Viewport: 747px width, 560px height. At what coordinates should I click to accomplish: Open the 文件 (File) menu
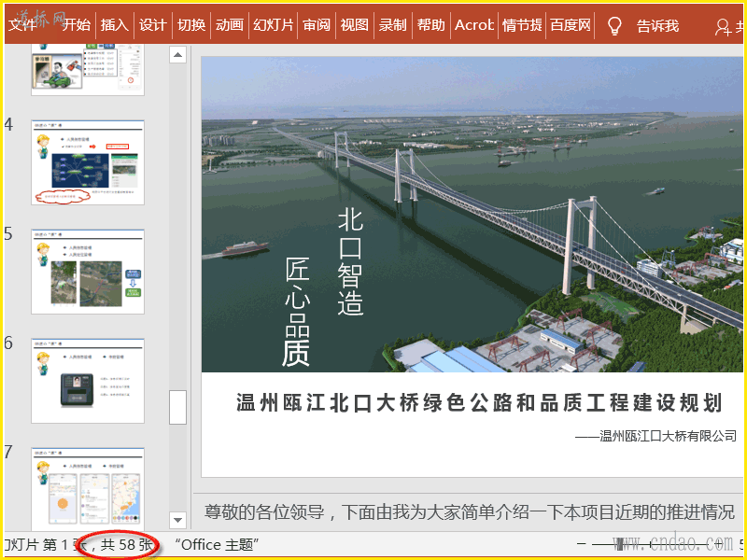coord(21,24)
